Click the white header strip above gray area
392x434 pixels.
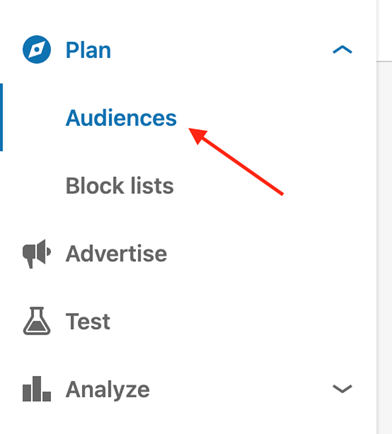385,30
